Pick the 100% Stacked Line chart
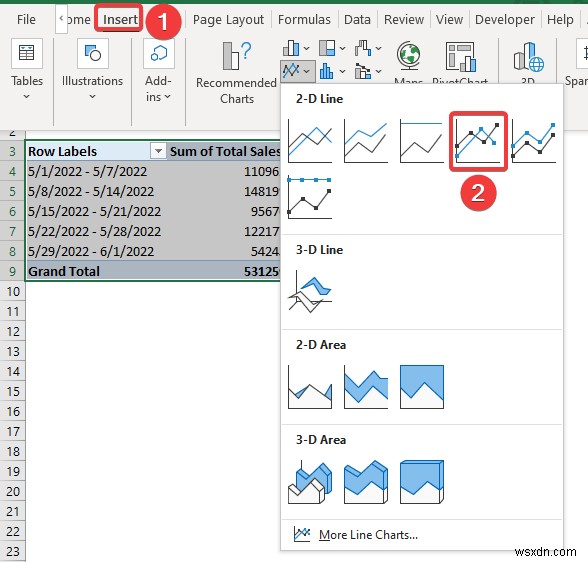The width and height of the screenshot is (588, 562). [422, 141]
